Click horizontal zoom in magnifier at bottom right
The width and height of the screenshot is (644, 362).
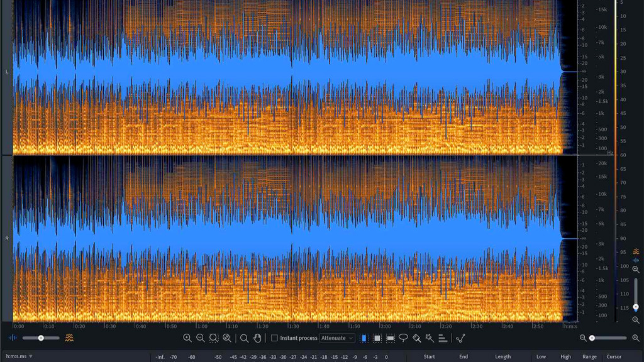pos(636,337)
